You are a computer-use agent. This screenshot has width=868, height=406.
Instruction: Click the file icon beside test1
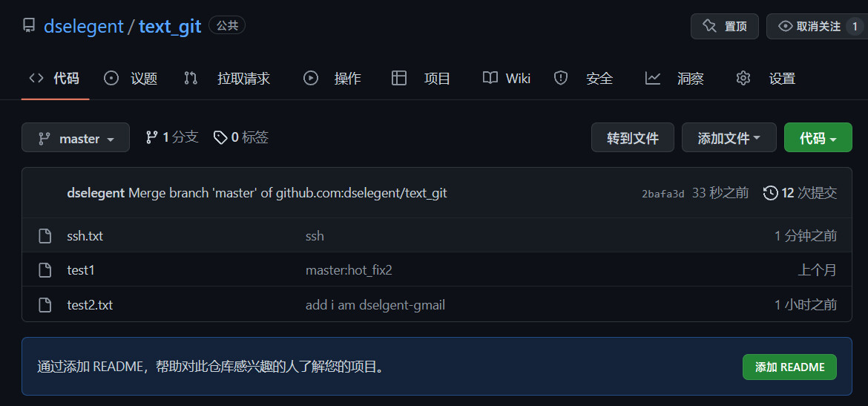click(45, 270)
